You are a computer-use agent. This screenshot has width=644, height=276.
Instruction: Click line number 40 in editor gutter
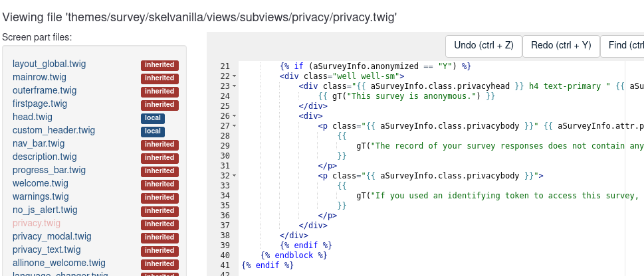[225, 255]
